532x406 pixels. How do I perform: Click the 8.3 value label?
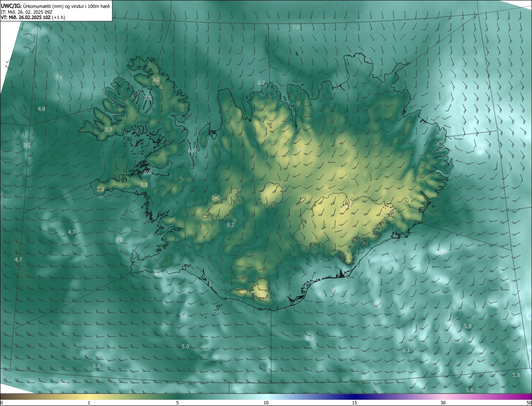click(310, 338)
